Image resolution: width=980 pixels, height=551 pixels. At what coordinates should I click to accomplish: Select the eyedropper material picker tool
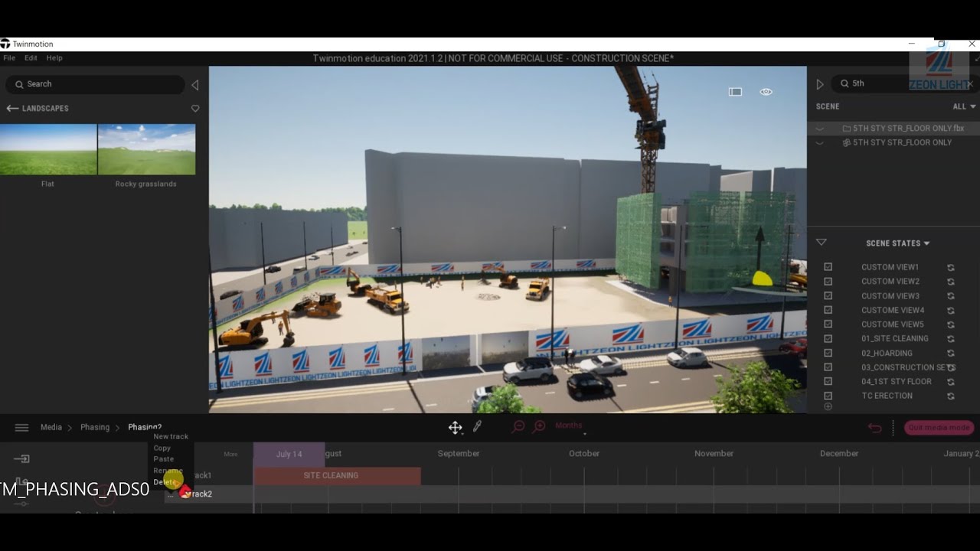tap(477, 427)
